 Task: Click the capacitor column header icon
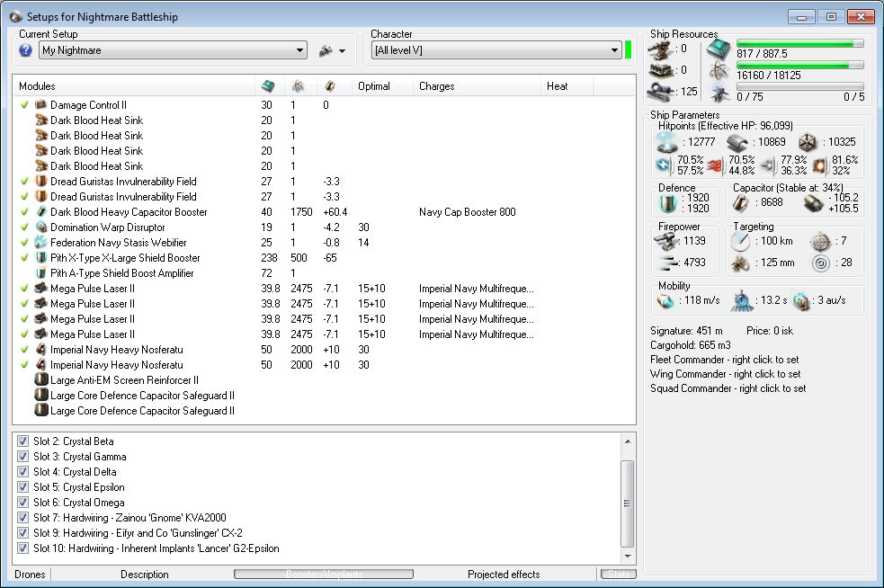[329, 86]
